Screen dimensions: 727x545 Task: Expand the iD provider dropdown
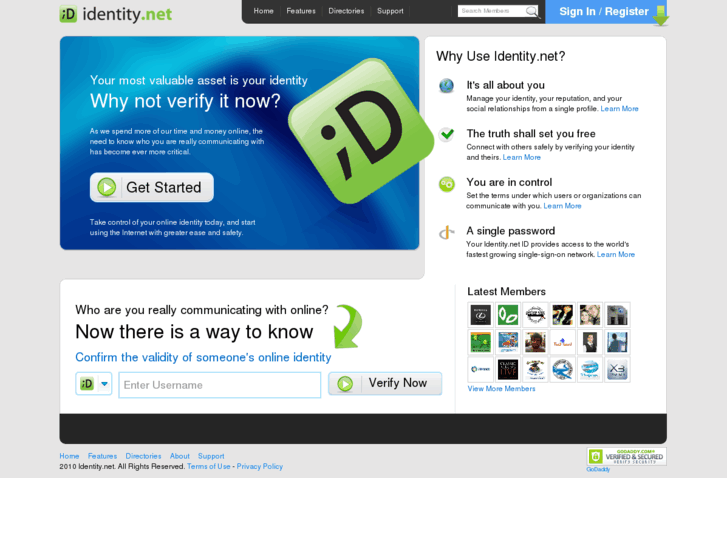tap(94, 384)
